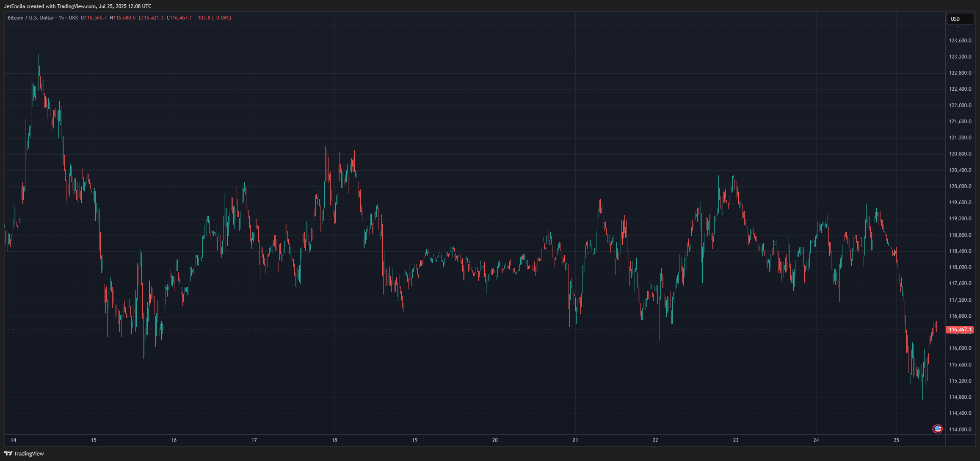Image resolution: width=980 pixels, height=461 pixels.
Task: Click the −103.8 (−0.09%) change value
Action: pyautogui.click(x=213, y=18)
